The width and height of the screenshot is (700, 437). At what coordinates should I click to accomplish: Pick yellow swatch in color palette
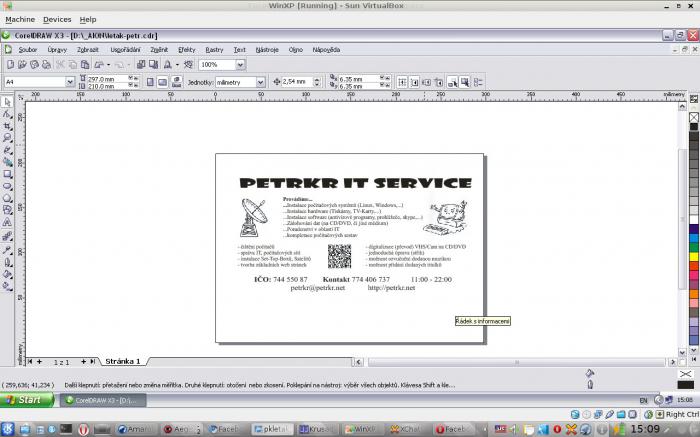tap(694, 257)
